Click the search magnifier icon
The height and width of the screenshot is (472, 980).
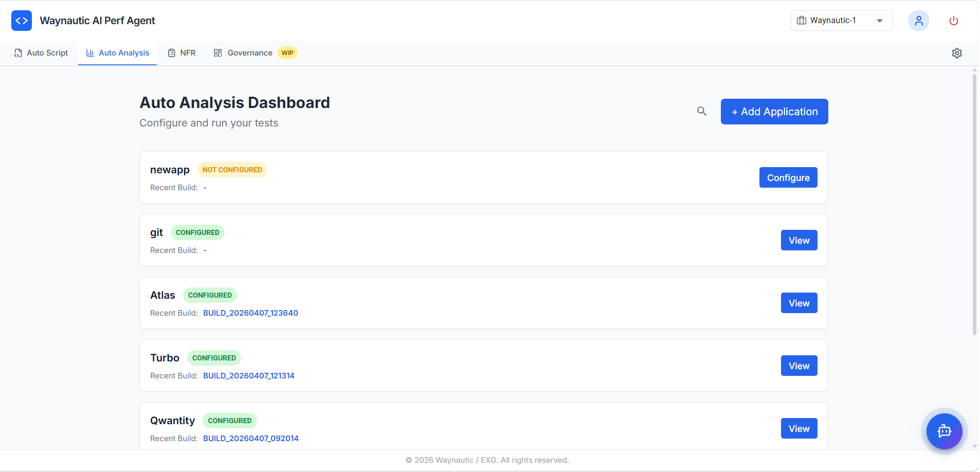tap(701, 111)
